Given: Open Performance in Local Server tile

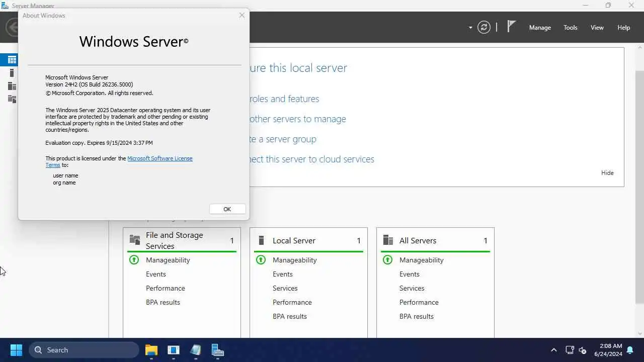Looking at the screenshot, I should [292, 302].
